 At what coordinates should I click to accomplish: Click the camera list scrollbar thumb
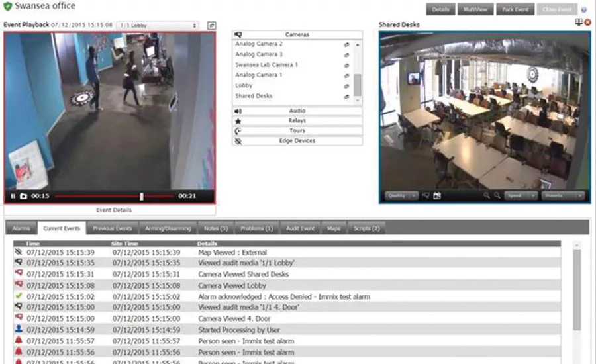[358, 85]
